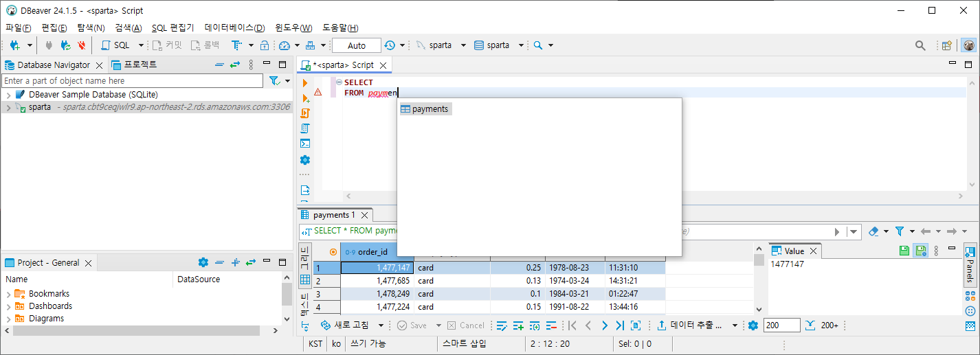
Task: Jump to last row in results
Action: coord(620,325)
